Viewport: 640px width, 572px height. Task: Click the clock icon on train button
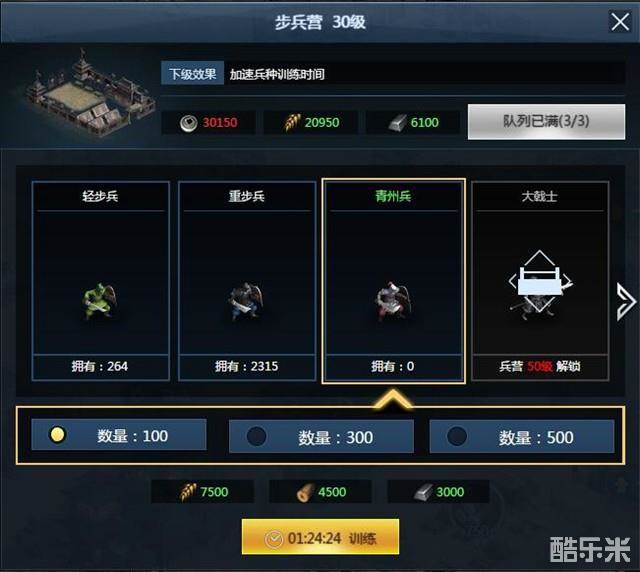[x=274, y=539]
